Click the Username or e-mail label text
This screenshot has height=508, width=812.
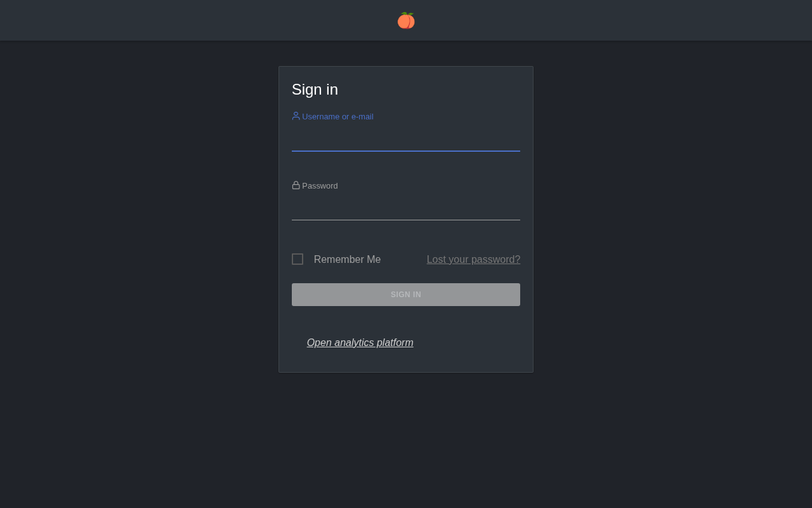337,117
